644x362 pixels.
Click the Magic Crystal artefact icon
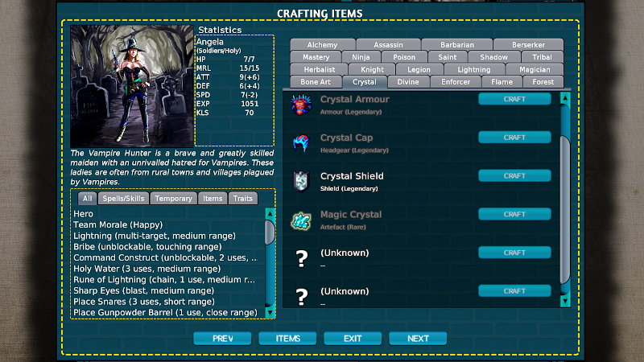(302, 220)
